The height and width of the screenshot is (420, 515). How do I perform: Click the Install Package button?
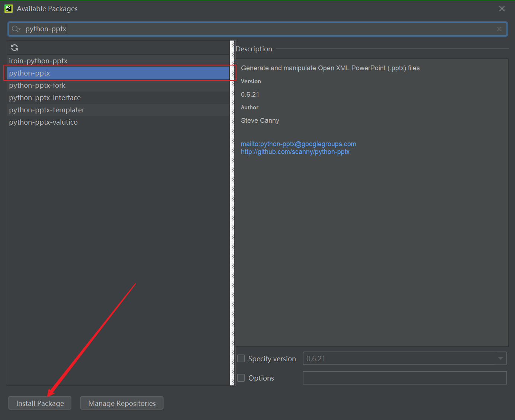(40, 403)
